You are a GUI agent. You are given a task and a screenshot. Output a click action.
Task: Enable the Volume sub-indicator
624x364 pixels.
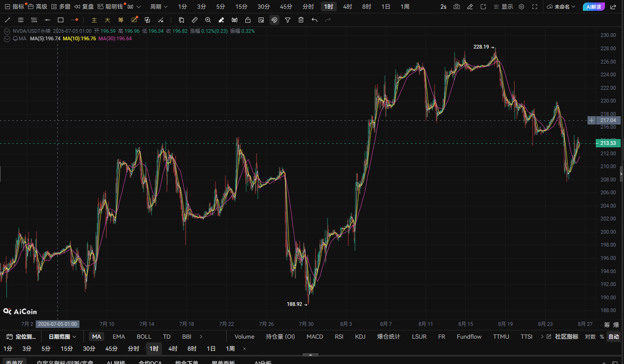click(245, 337)
